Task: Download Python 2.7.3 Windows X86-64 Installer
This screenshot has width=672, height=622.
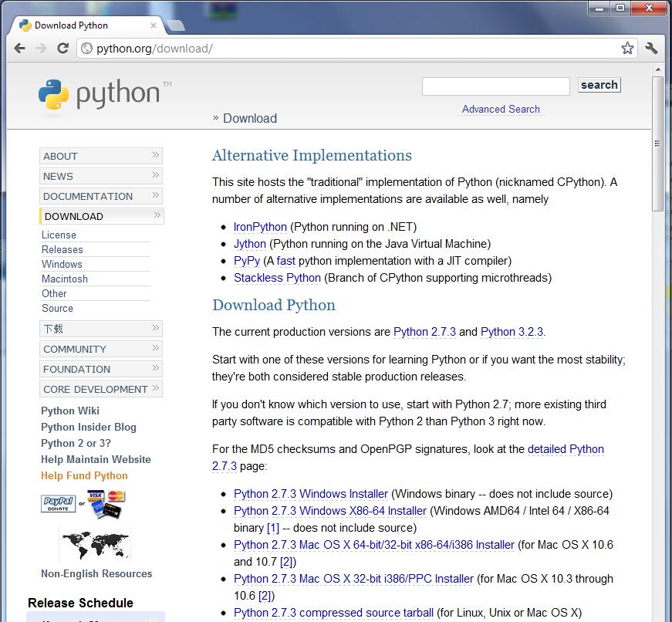Action: [330, 511]
